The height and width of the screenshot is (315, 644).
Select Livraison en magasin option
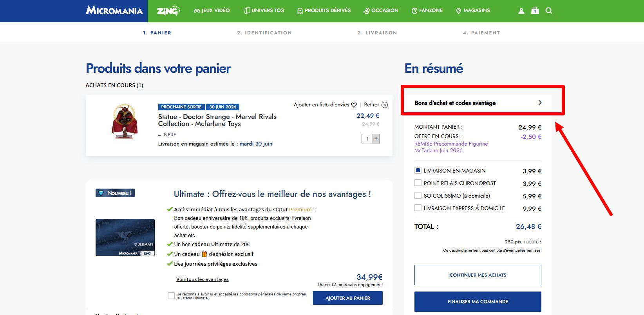[418, 170]
